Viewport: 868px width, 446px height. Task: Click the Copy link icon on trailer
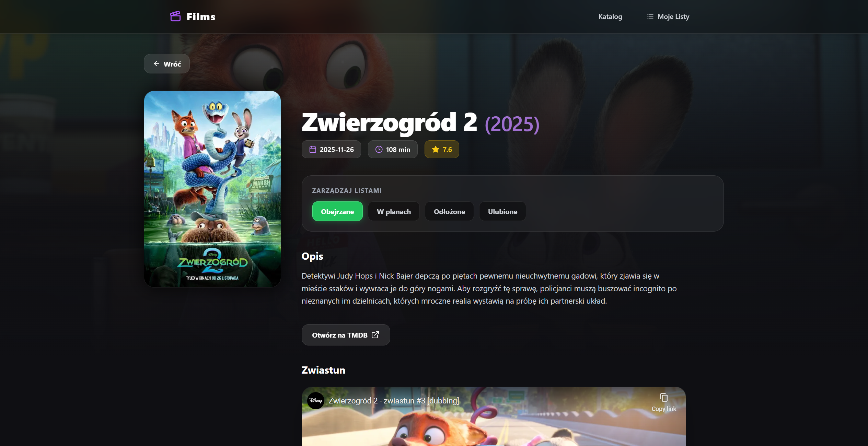pyautogui.click(x=664, y=398)
